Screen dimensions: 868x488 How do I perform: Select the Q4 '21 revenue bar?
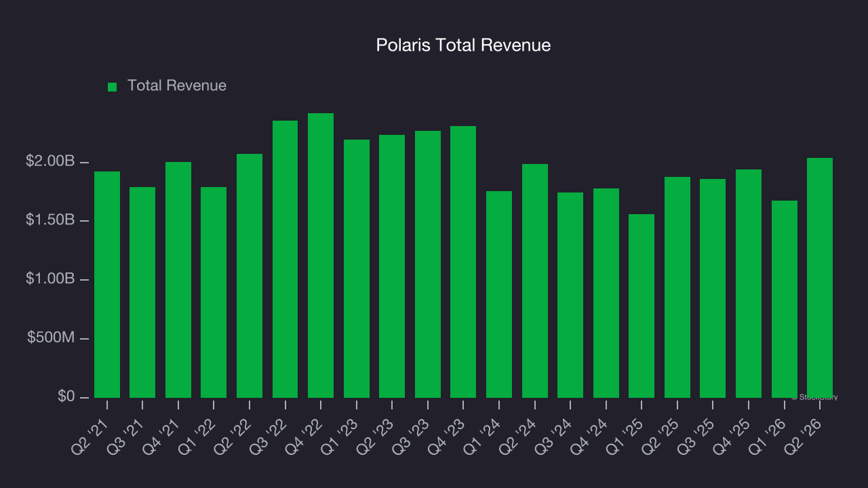click(x=178, y=280)
